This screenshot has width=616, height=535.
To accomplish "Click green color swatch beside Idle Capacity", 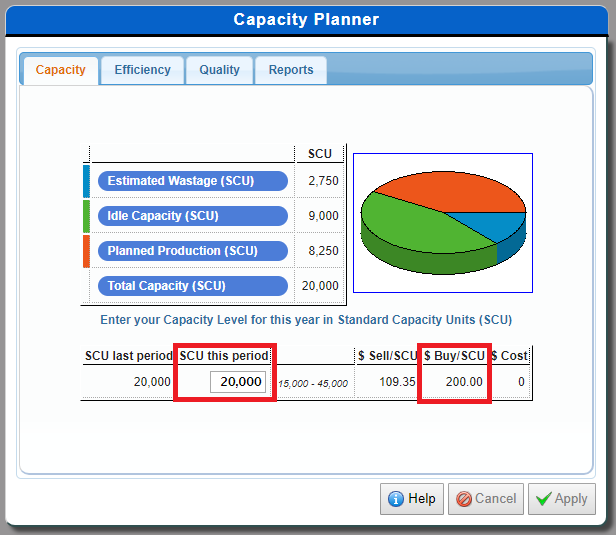I will (x=86, y=216).
